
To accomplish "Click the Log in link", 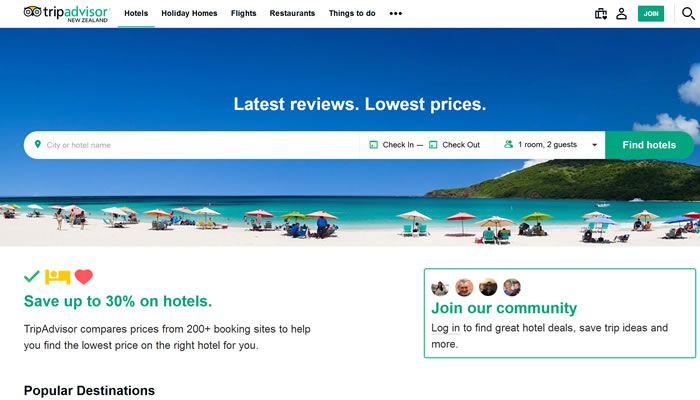I will pyautogui.click(x=445, y=328).
